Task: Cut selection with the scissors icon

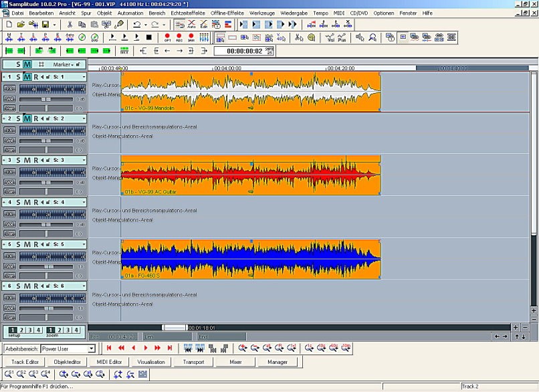Action: 70,24
